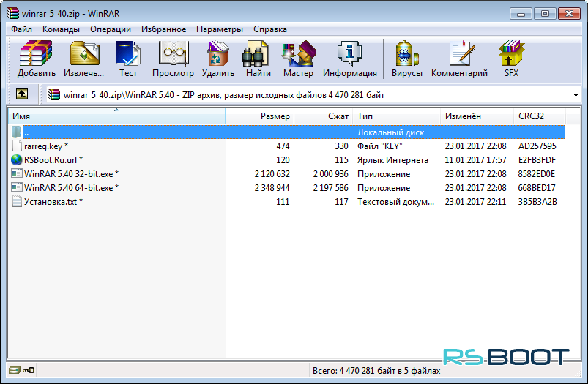
Task: Run the Тест archive test tool
Action: [128, 54]
